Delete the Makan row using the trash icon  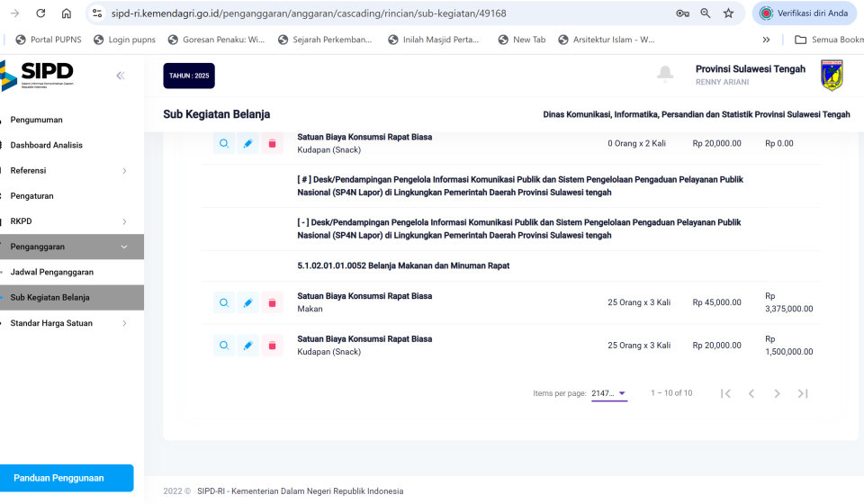click(272, 303)
